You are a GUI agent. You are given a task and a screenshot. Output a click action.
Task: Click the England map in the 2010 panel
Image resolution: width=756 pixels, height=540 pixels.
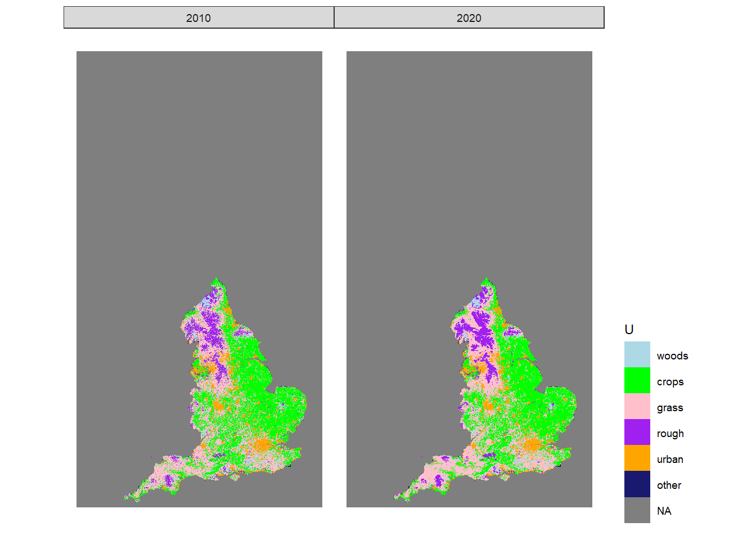(215, 390)
